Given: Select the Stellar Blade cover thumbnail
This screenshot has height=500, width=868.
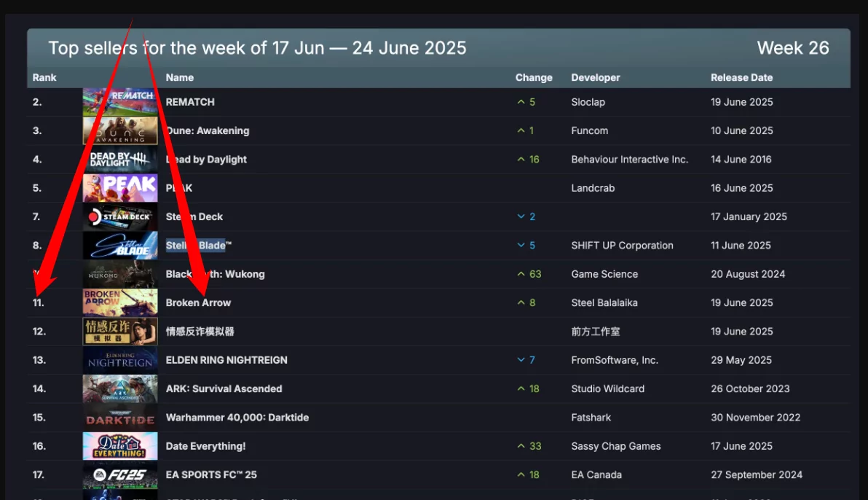Looking at the screenshot, I should point(120,246).
